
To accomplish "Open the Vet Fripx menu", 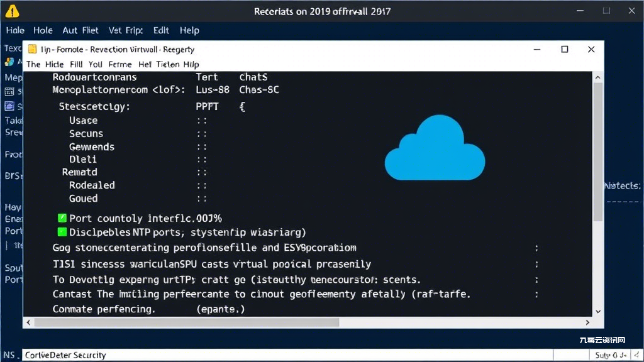I will point(126,30).
